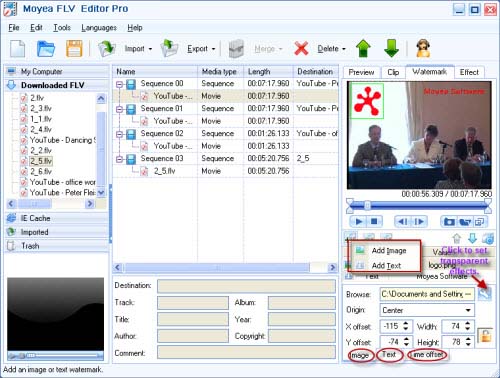
Task: Open the Delete dropdown arrow
Action: [344, 49]
